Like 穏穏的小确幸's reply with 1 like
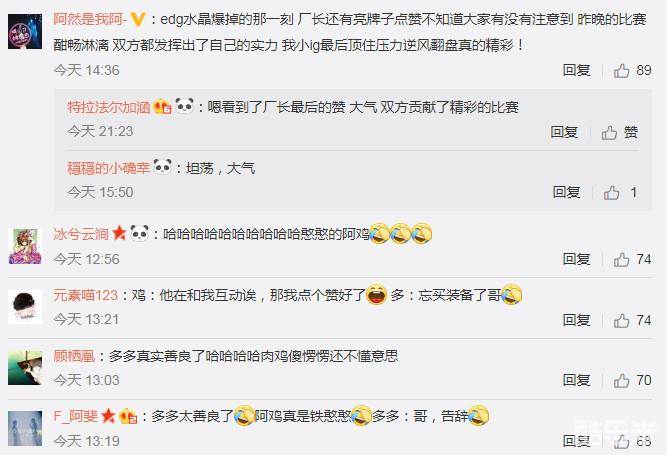Viewport: 667px width, 455px height. pyautogui.click(x=620, y=193)
